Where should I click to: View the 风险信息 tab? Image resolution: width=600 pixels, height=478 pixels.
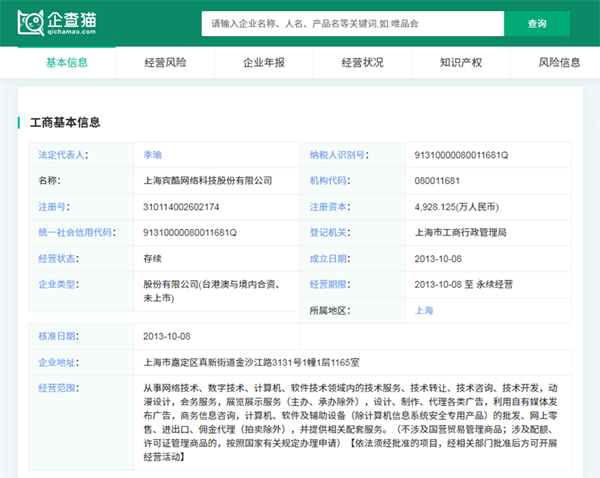(559, 62)
